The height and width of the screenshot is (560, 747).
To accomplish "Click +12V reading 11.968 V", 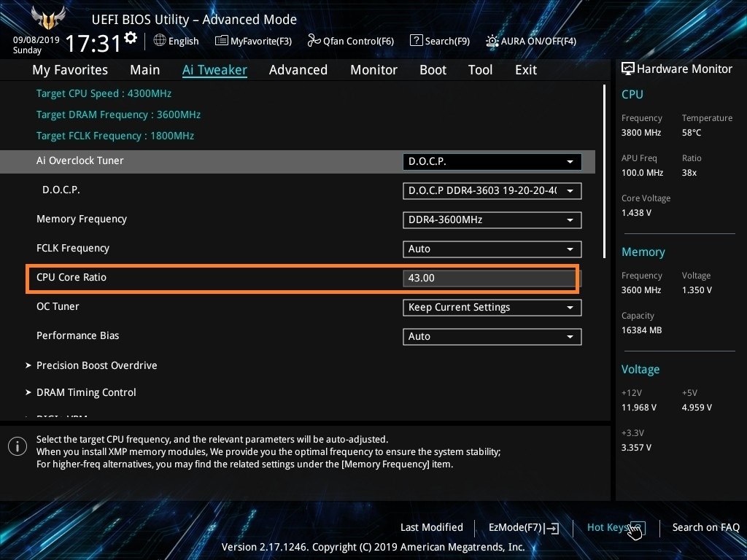I will (x=639, y=407).
